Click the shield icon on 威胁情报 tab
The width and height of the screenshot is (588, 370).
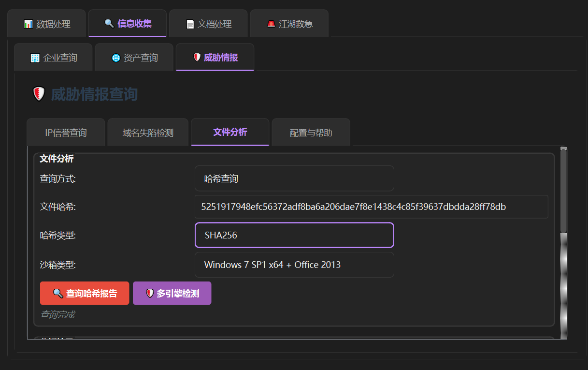(197, 58)
